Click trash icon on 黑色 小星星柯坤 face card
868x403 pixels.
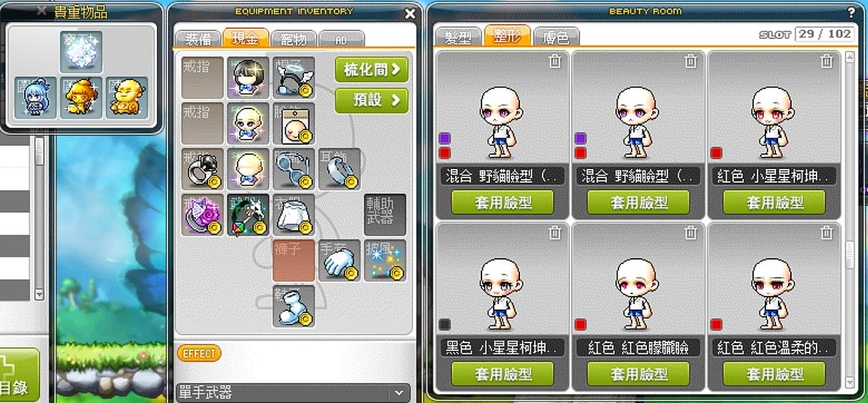pos(555,232)
